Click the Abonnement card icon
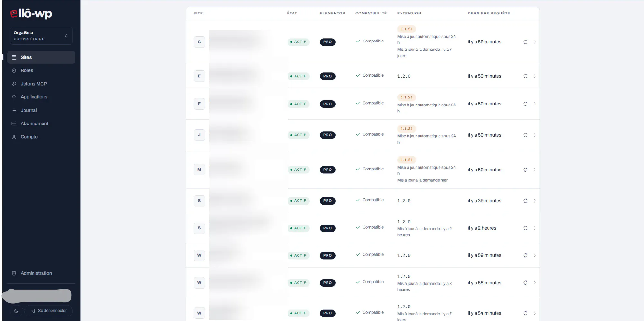Image resolution: width=644 pixels, height=321 pixels. point(14,124)
